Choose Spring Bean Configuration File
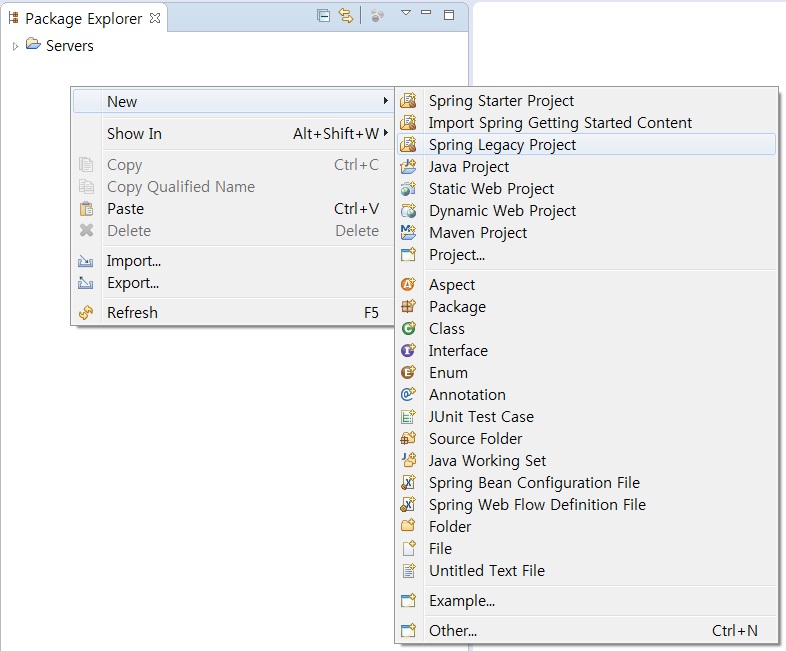Viewport: 786px width, 651px height. (x=586, y=483)
